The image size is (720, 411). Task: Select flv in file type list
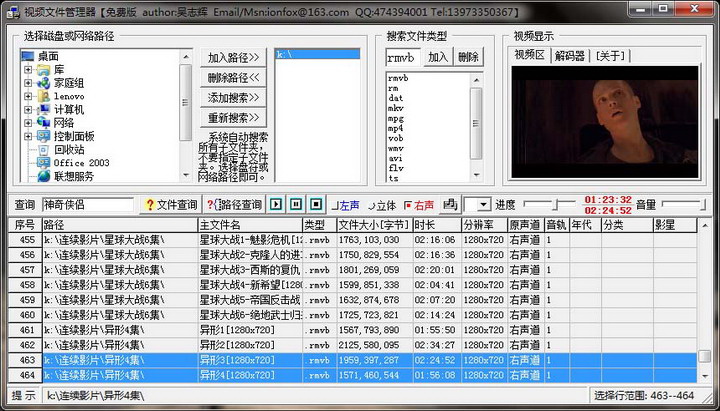pyautogui.click(x=395, y=169)
